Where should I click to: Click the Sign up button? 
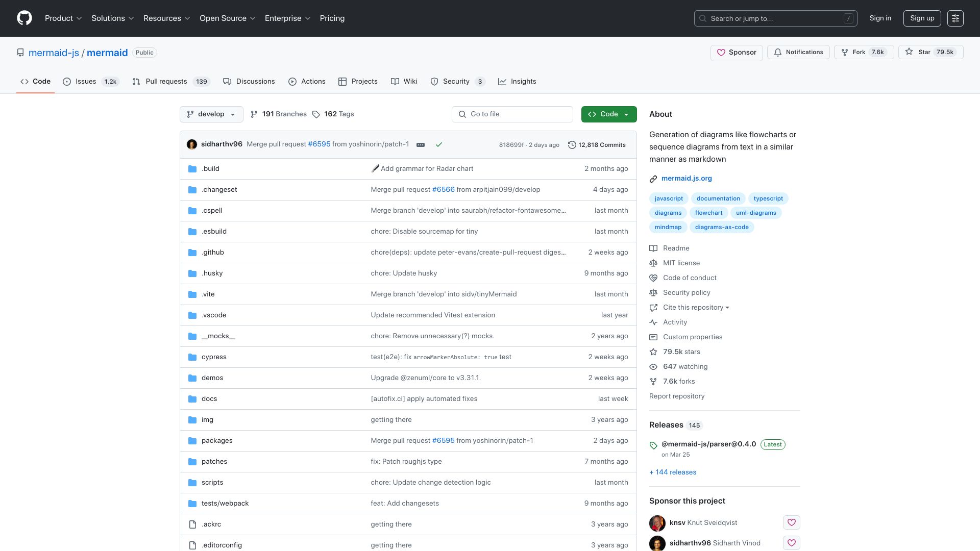pos(922,18)
